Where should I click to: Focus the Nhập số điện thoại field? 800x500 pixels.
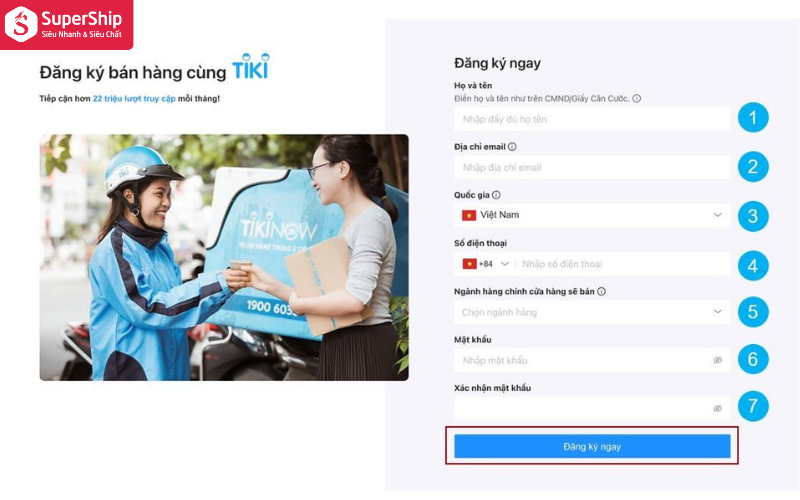pos(624,264)
